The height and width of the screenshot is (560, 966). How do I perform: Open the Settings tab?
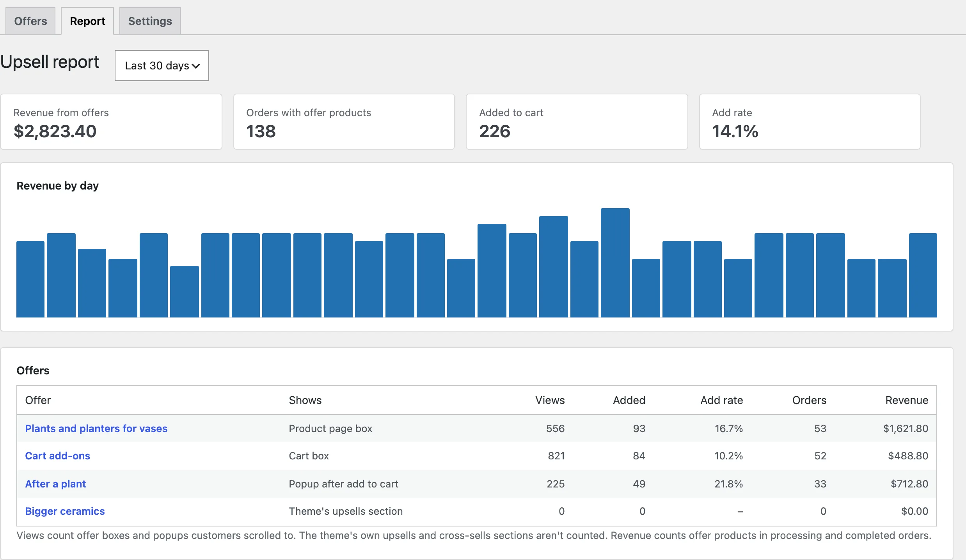coord(150,21)
